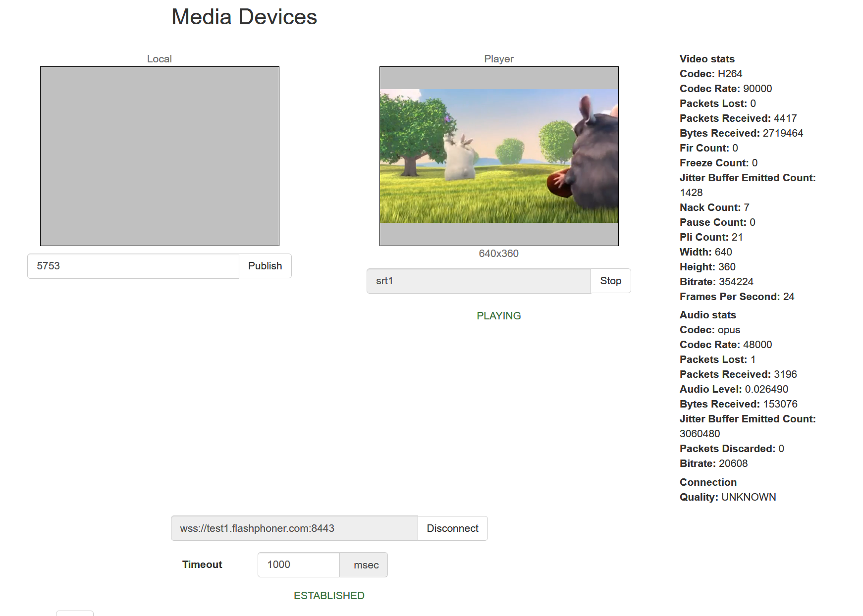Click audio Packets Lost: 1 line
The width and height of the screenshot is (863, 616).
point(717,359)
